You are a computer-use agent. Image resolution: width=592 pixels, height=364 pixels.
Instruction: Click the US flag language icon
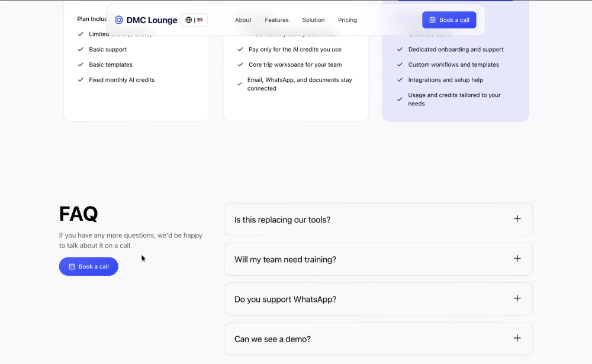[200, 20]
